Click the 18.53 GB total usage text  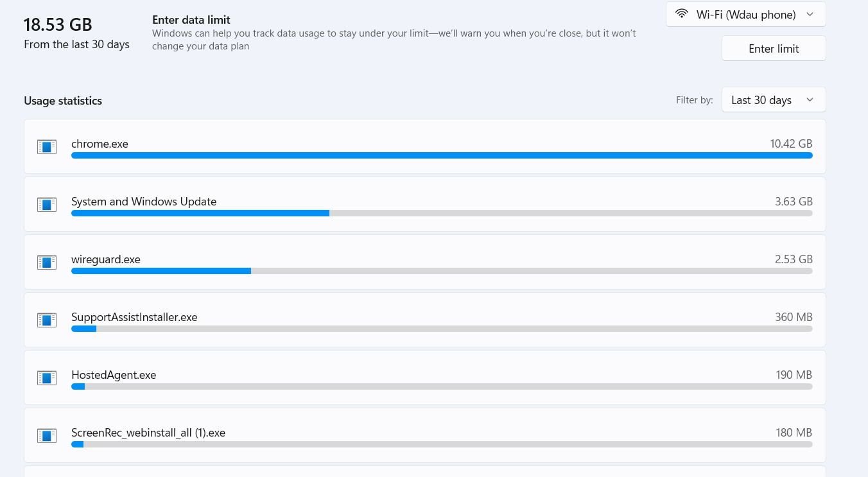(x=58, y=25)
